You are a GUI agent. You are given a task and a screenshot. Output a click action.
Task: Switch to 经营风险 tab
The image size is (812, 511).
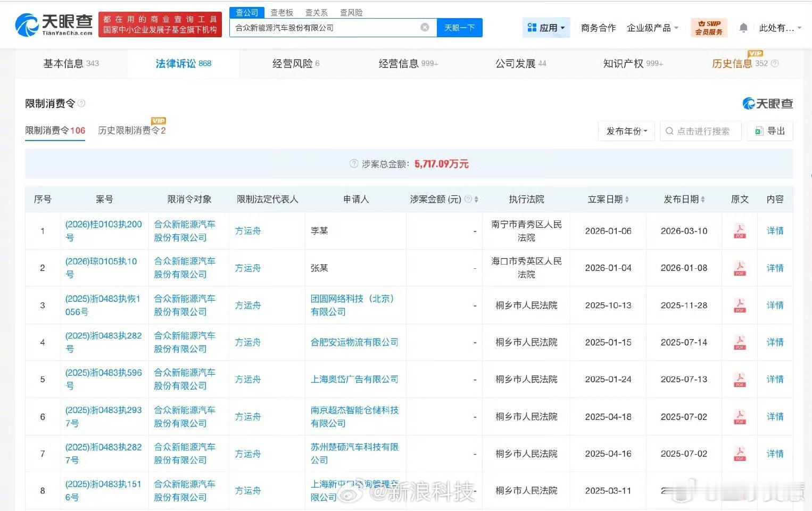295,64
